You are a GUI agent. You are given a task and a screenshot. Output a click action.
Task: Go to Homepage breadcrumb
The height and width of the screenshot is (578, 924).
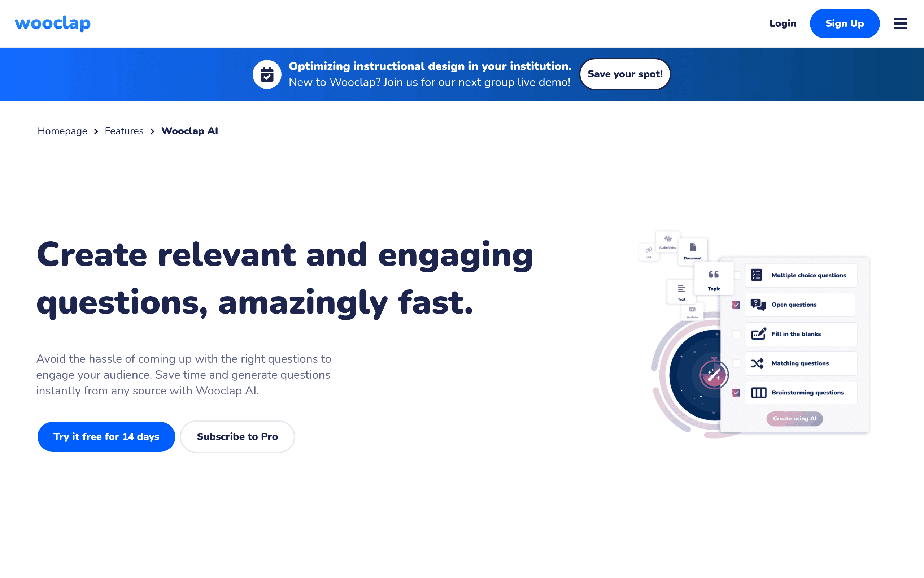[x=62, y=131]
